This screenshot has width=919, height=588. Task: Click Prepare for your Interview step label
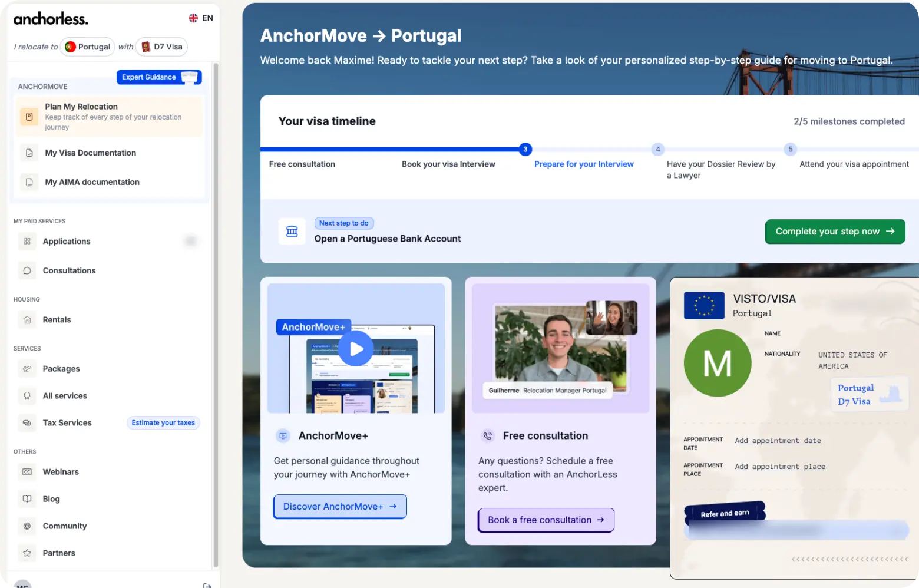click(584, 164)
